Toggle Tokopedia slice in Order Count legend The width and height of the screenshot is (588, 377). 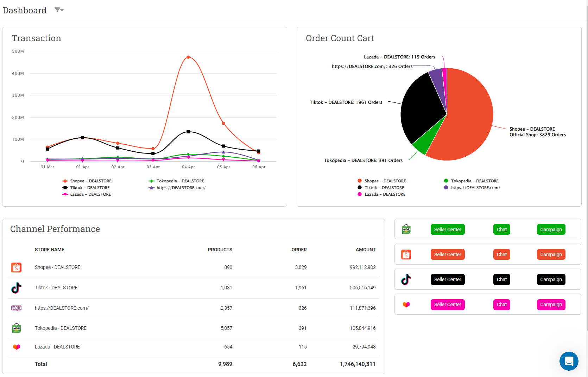pyautogui.click(x=471, y=181)
